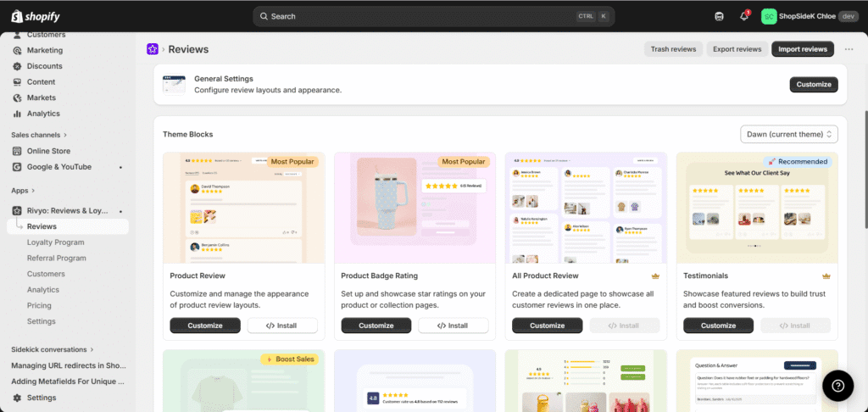Click the Trash reviews button
This screenshot has height=412, width=868.
click(673, 49)
